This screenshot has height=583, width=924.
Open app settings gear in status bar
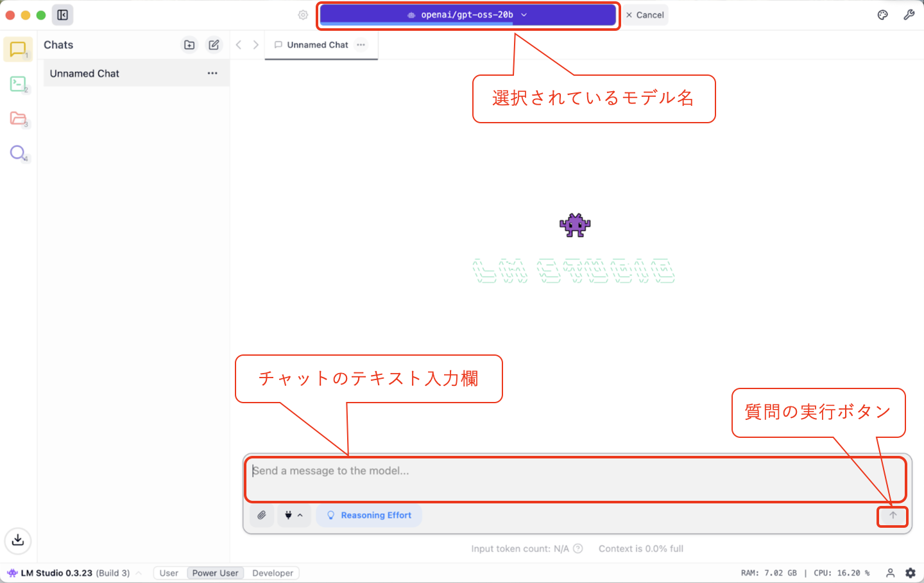[x=911, y=573]
